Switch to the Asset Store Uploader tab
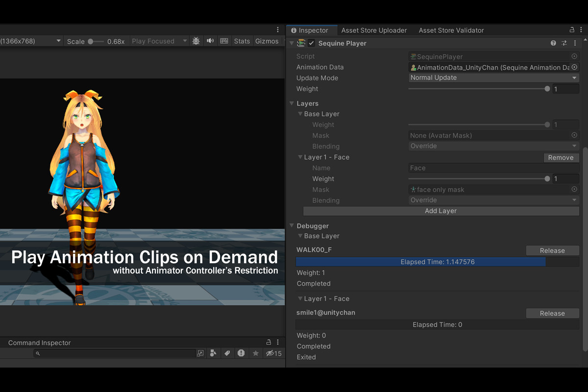 coord(374,30)
